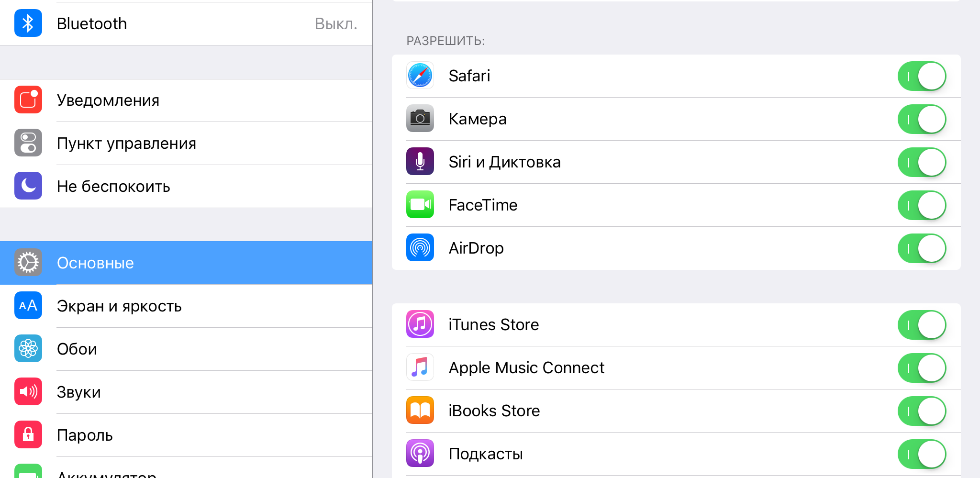The height and width of the screenshot is (478, 980).
Task: Tap the AirDrop label
Action: pos(476,248)
